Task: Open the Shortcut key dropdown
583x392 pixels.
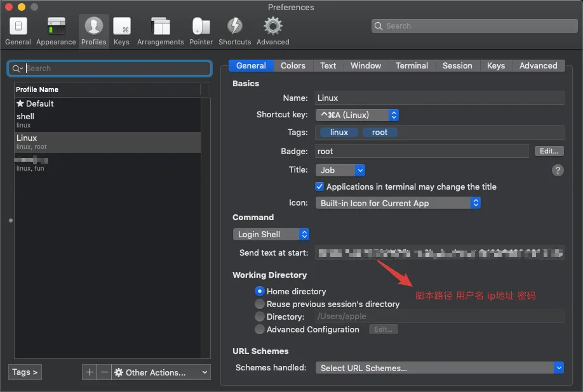Action: pos(357,115)
